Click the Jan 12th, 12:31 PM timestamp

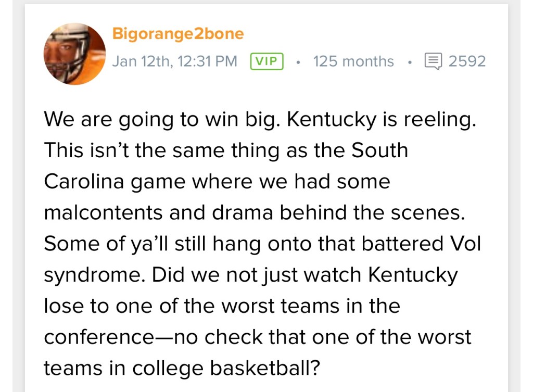coord(174,61)
